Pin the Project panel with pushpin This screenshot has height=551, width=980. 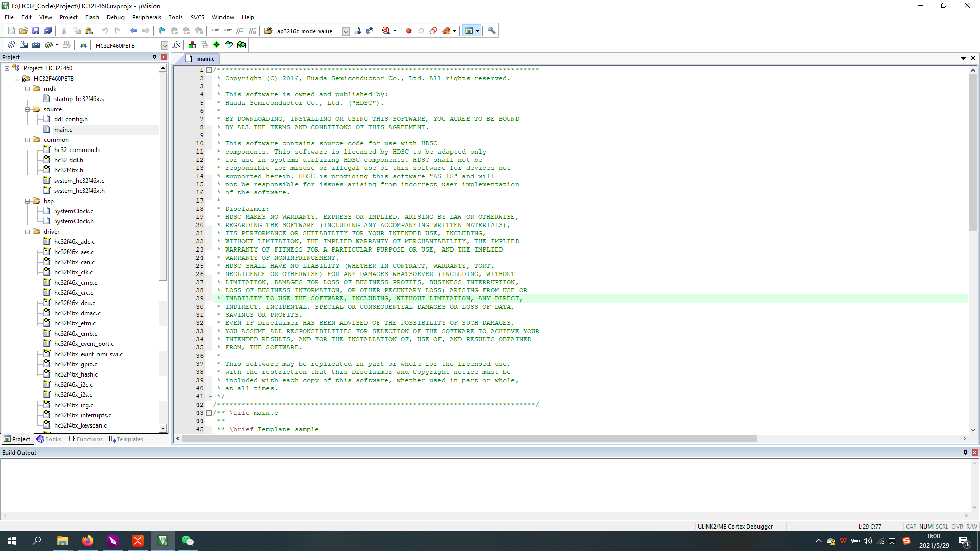[154, 57]
